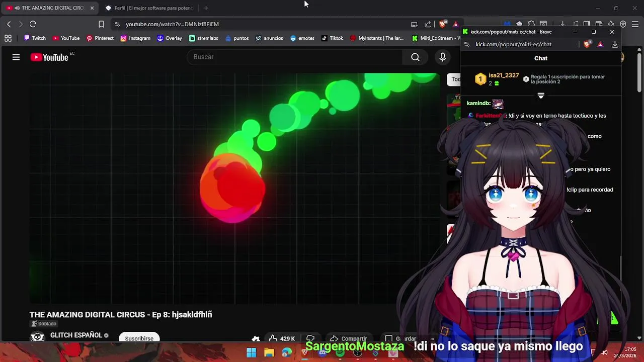Click the Suscribirse button
Image resolution: width=644 pixels, height=362 pixels.
[x=139, y=338]
